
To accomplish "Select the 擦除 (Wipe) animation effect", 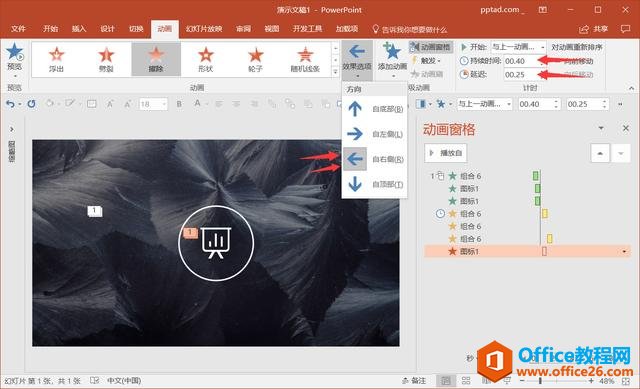I will pyautogui.click(x=156, y=59).
